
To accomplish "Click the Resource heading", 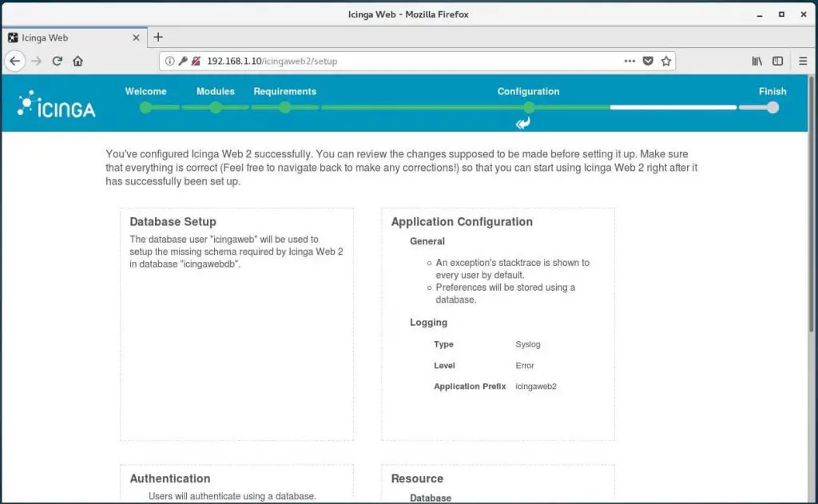I will (x=417, y=478).
